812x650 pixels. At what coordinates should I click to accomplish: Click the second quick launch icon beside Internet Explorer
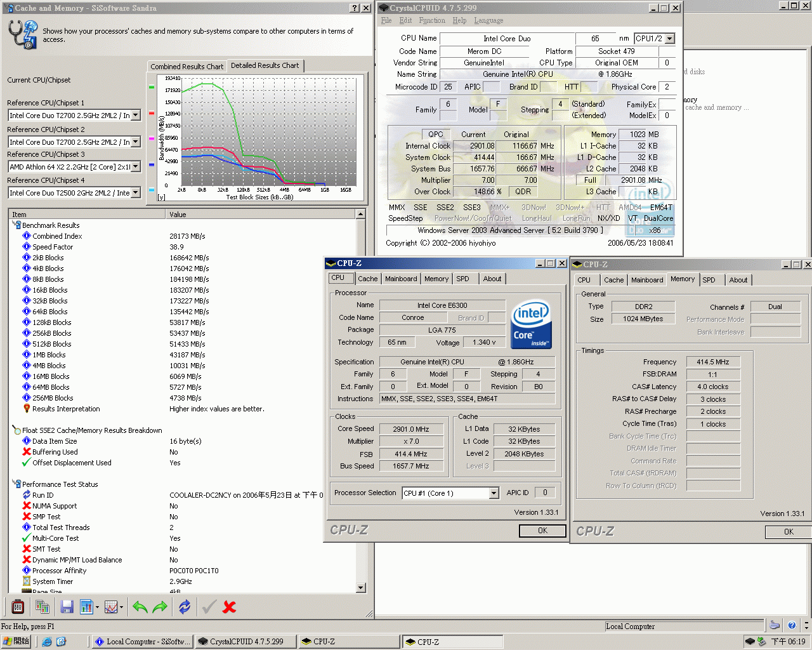[61, 642]
